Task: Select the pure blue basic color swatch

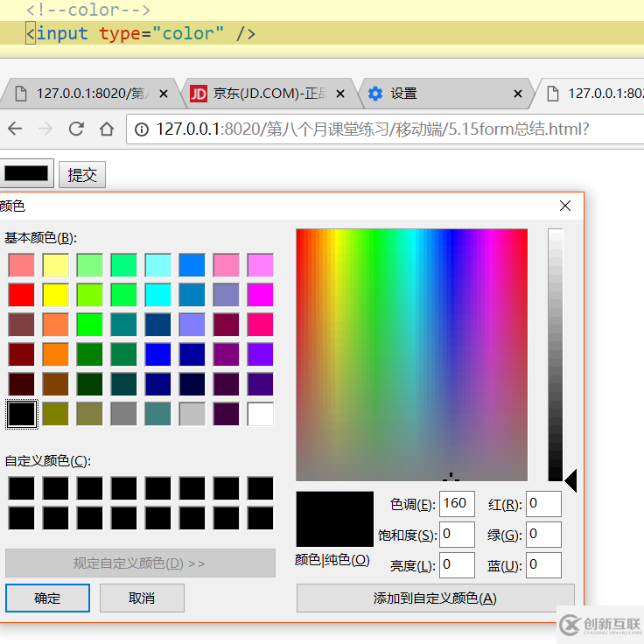Action: [x=158, y=354]
